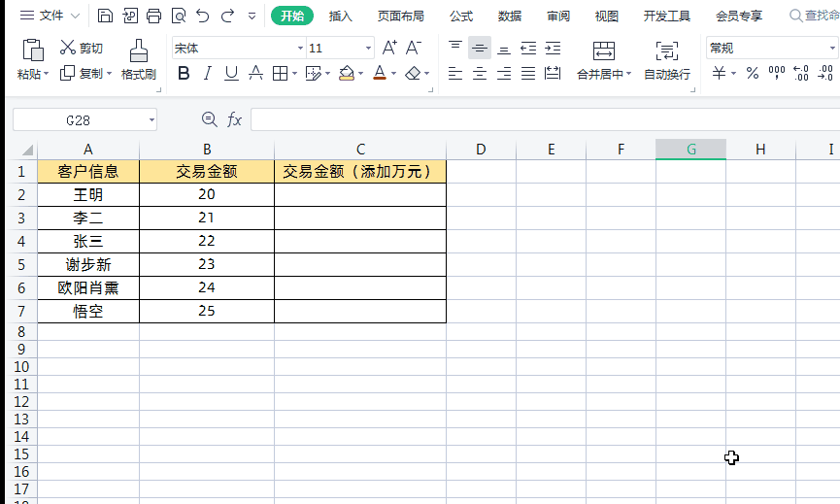Increase decimal places
The width and height of the screenshot is (840, 504).
click(801, 73)
